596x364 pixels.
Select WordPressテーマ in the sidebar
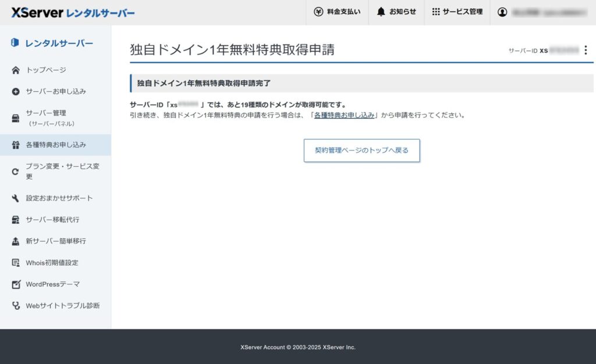click(x=52, y=284)
